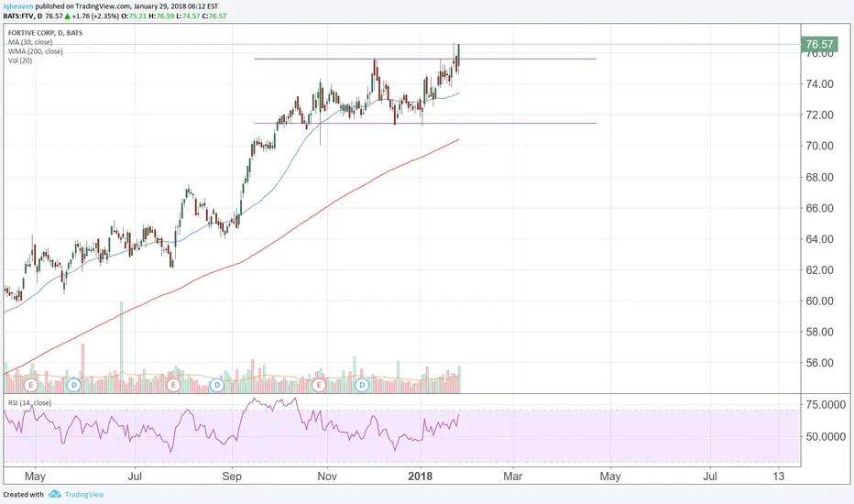This screenshot has height=504, width=854.
Task: Click the 58.00 price axis label
Action: (x=819, y=332)
